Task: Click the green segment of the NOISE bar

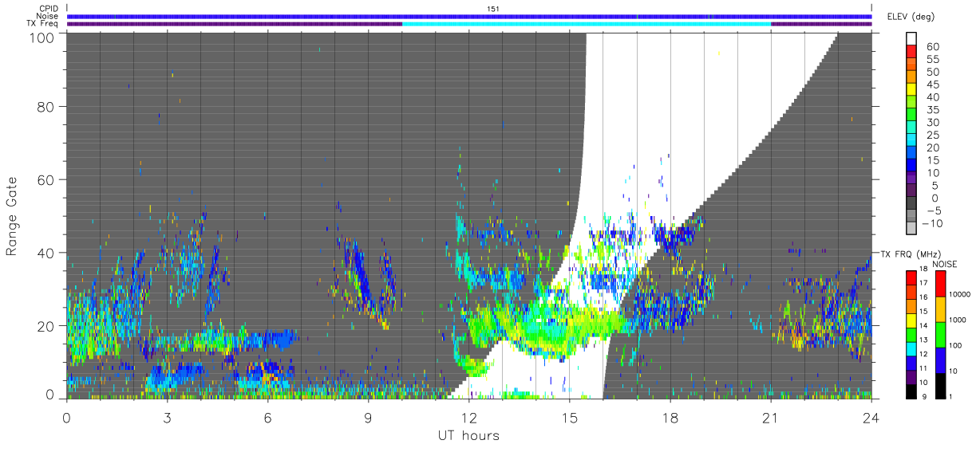Action: (x=940, y=334)
